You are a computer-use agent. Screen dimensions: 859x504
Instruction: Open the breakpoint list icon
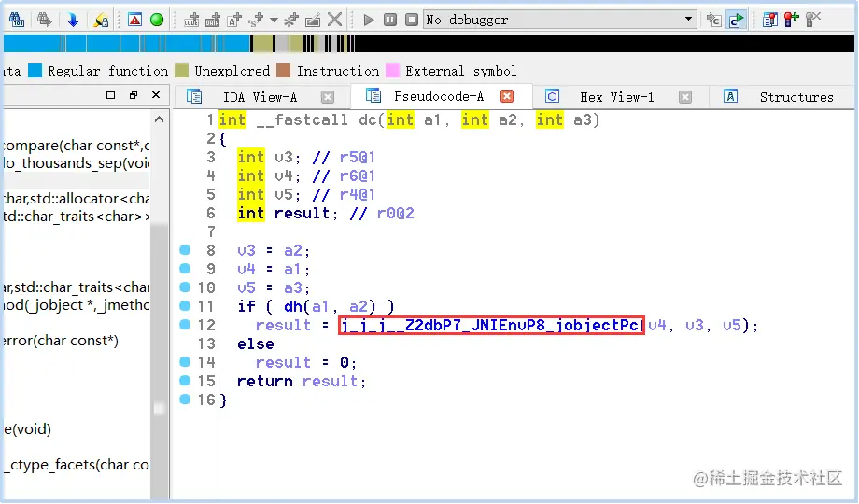pyautogui.click(x=769, y=21)
